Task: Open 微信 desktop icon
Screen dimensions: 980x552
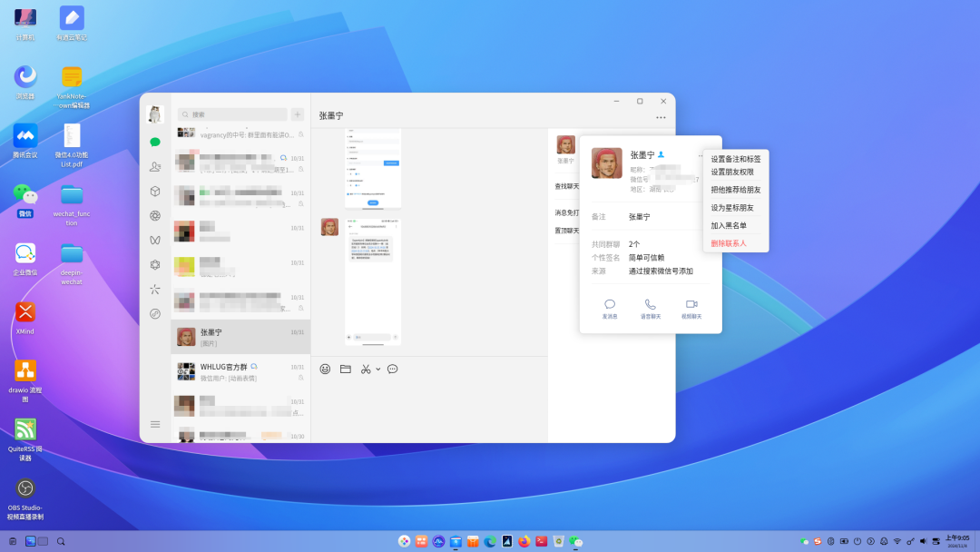Action: coord(25,201)
